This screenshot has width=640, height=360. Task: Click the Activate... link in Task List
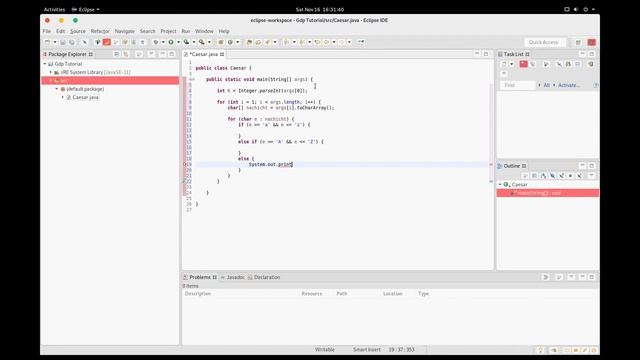click(568, 85)
